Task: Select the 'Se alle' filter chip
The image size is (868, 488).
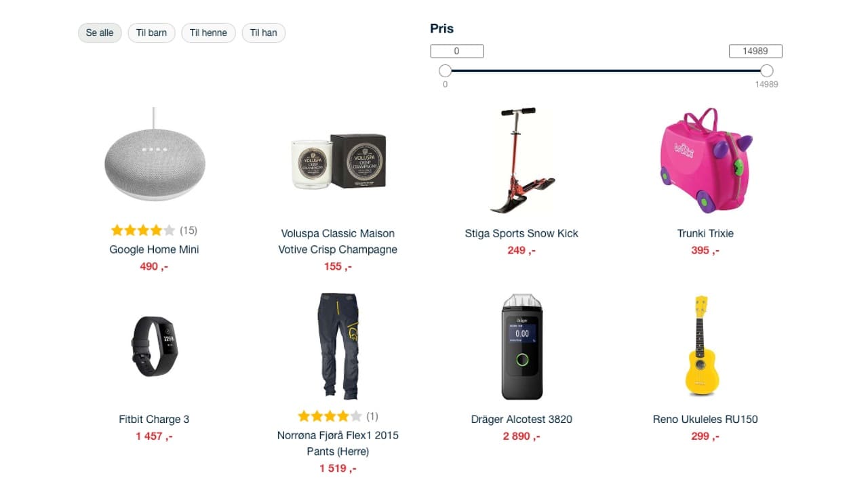Action: click(x=100, y=33)
